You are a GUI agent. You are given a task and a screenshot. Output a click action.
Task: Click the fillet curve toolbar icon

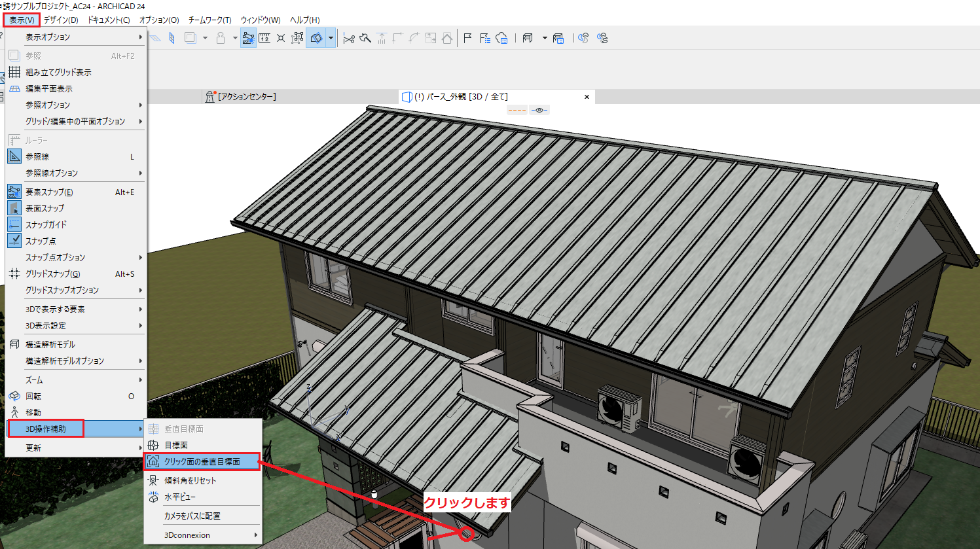pyautogui.click(x=414, y=38)
